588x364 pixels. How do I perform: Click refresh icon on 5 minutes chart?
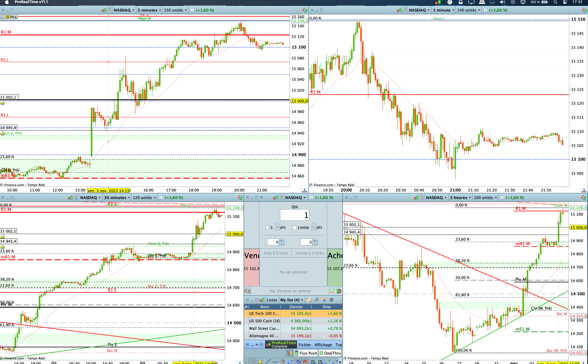click(x=305, y=10)
